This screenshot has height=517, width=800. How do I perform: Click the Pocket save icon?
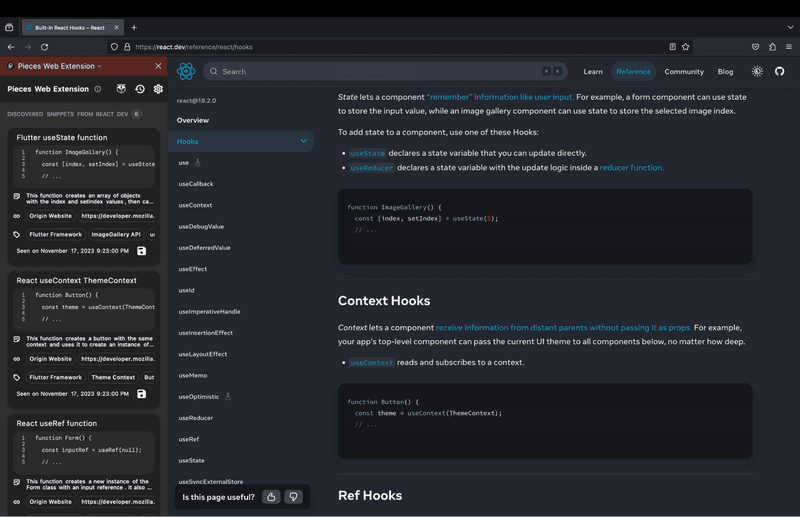point(756,46)
